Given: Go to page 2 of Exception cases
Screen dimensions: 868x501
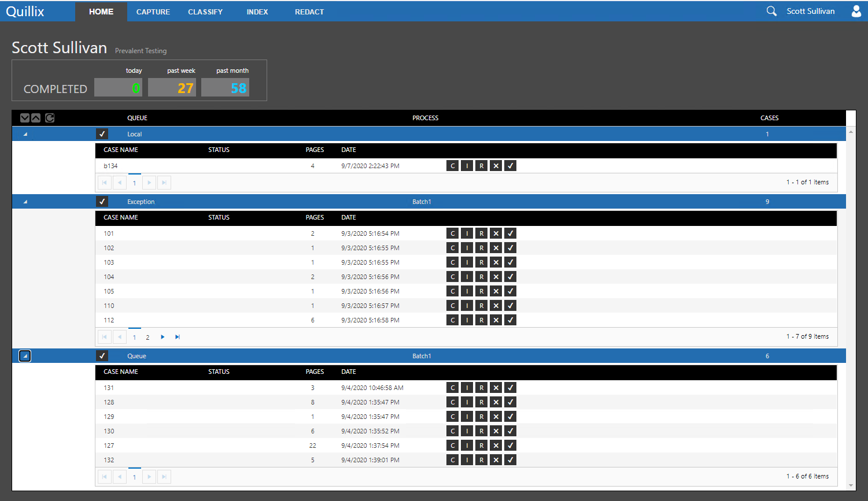Looking at the screenshot, I should 147,337.
